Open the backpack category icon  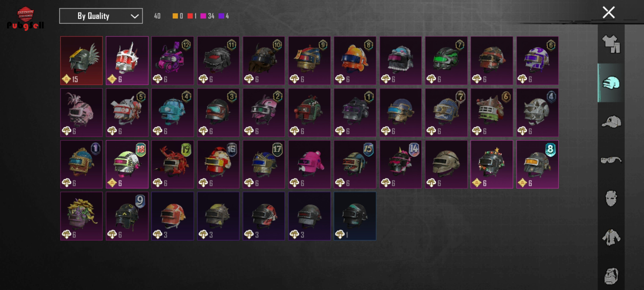point(611,276)
